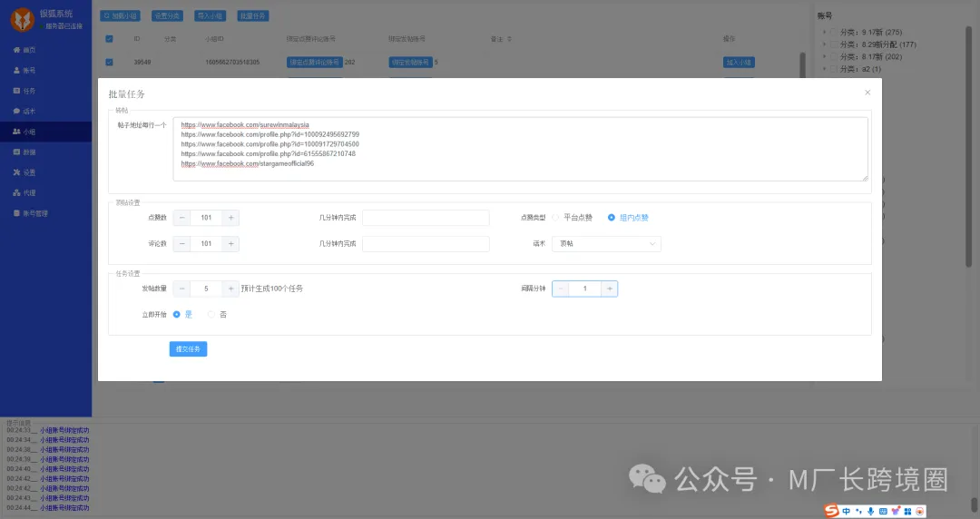Click 绑定发帖账号 button in row 39549
Image resolution: width=980 pixels, height=519 pixels.
point(411,63)
